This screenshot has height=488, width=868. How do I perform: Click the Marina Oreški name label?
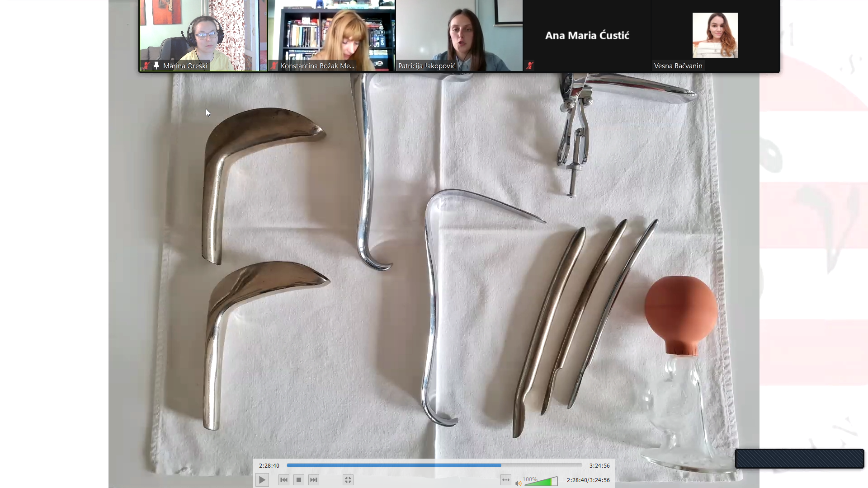click(185, 66)
